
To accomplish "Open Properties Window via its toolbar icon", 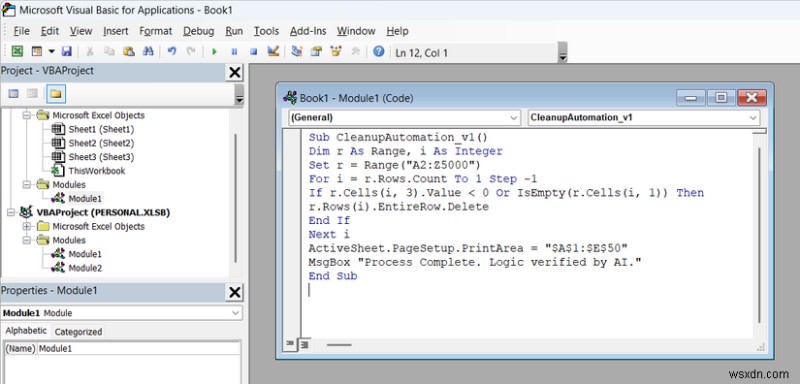I will (x=316, y=51).
